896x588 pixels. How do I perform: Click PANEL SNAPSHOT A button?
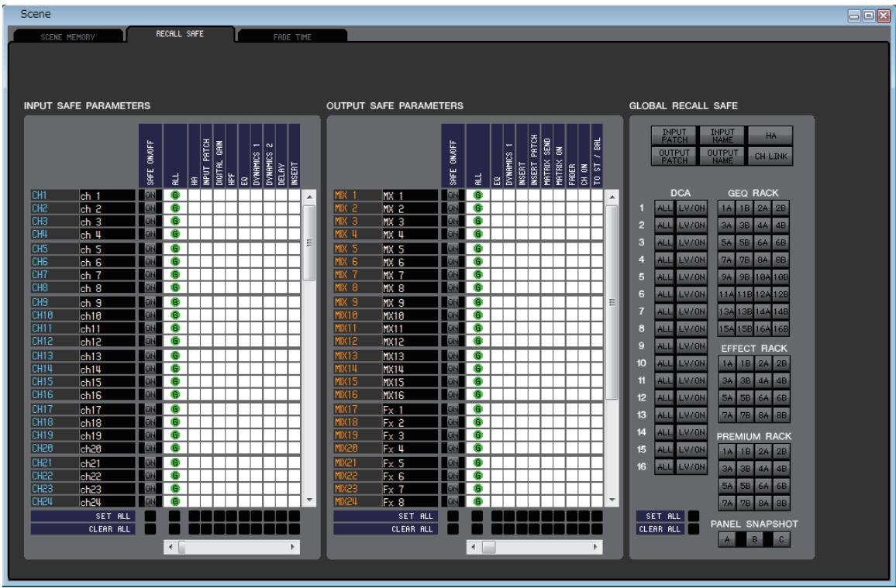(x=727, y=539)
